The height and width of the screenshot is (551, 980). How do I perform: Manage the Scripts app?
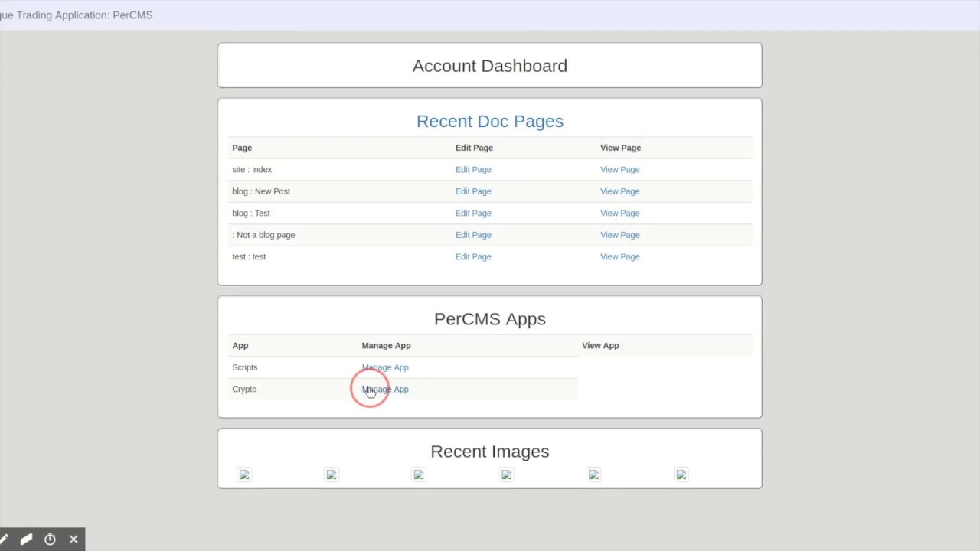[385, 367]
